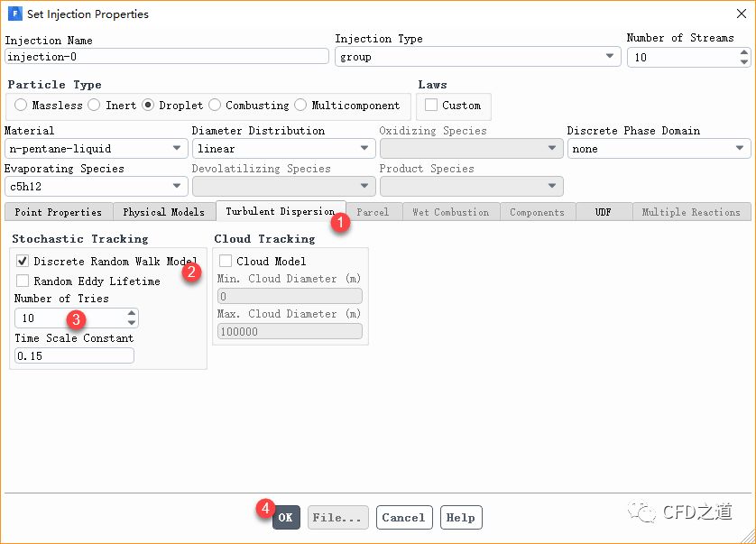The image size is (756, 544).
Task: Click the Time Scale Constant field
Action: (x=74, y=356)
